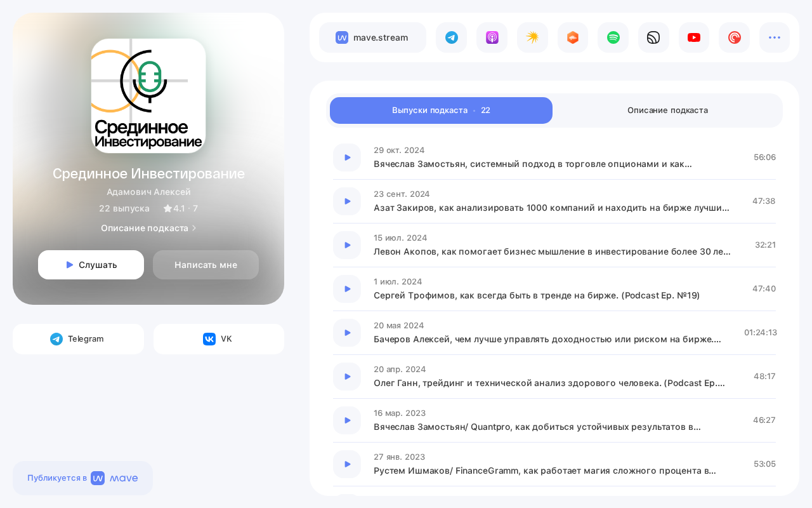Click the Слушать button
812x508 pixels.
[x=91, y=265]
